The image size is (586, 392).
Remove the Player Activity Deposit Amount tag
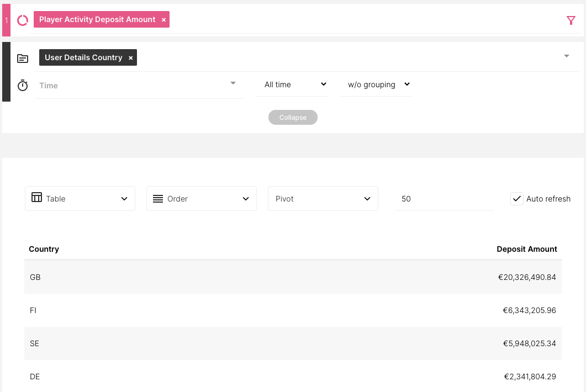[163, 20]
